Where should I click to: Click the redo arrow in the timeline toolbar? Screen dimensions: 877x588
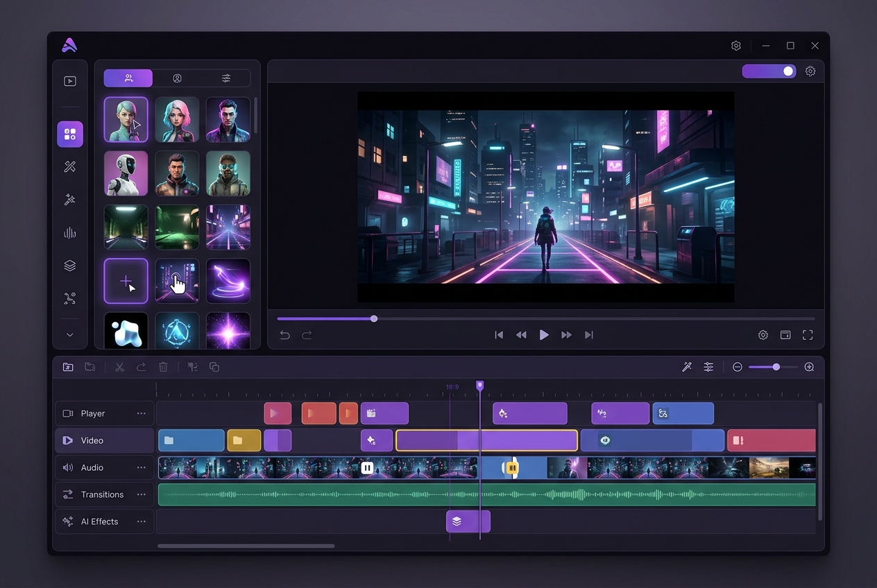point(142,367)
